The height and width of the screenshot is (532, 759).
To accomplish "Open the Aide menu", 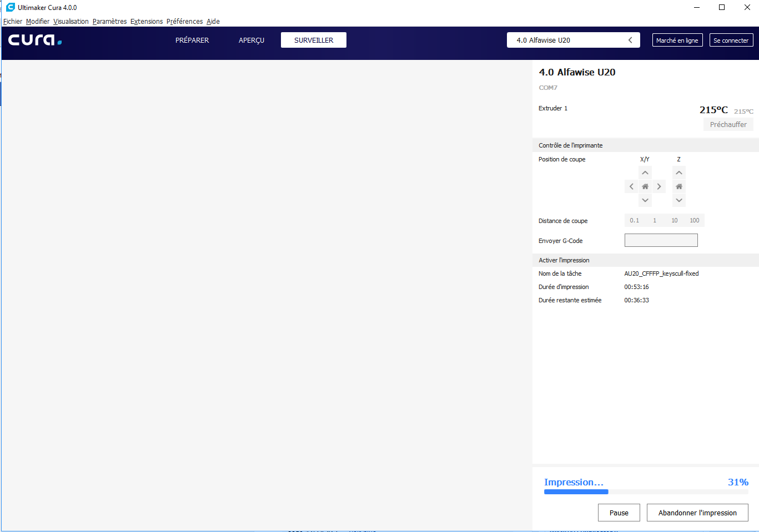I will (x=213, y=22).
